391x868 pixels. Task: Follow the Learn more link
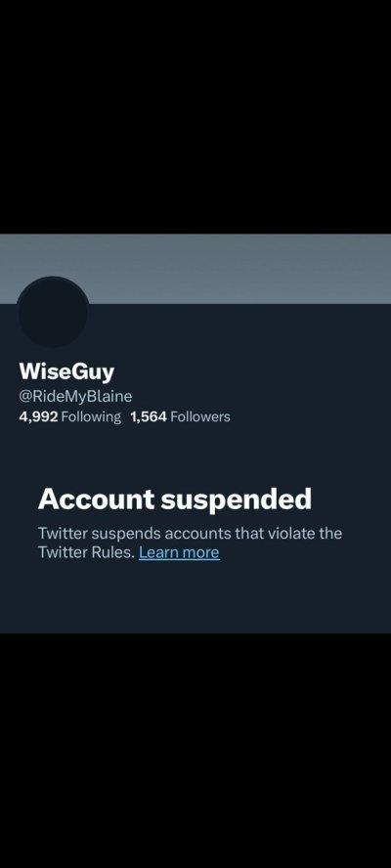coord(179,552)
